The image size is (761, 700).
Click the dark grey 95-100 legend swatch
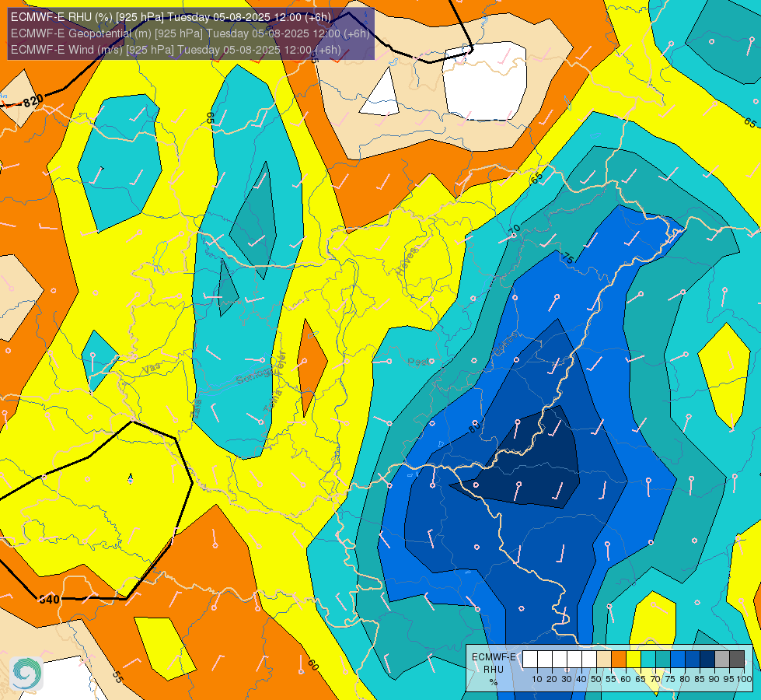[737, 660]
